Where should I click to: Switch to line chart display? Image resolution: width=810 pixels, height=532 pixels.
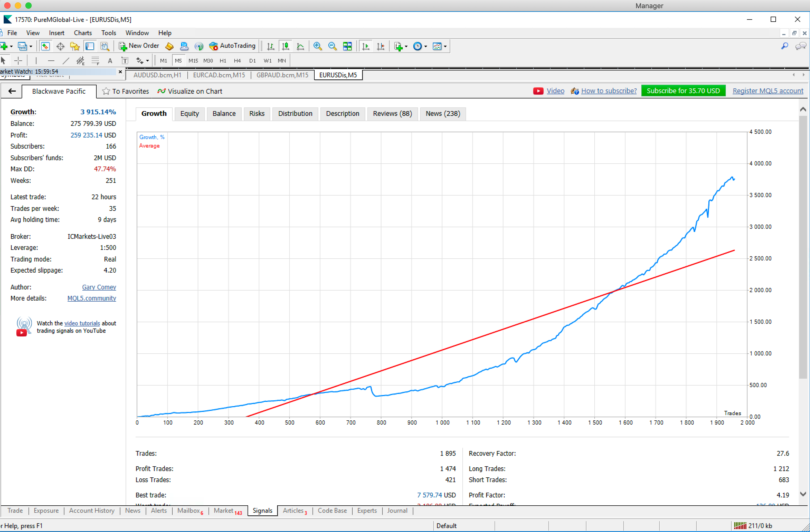point(301,46)
